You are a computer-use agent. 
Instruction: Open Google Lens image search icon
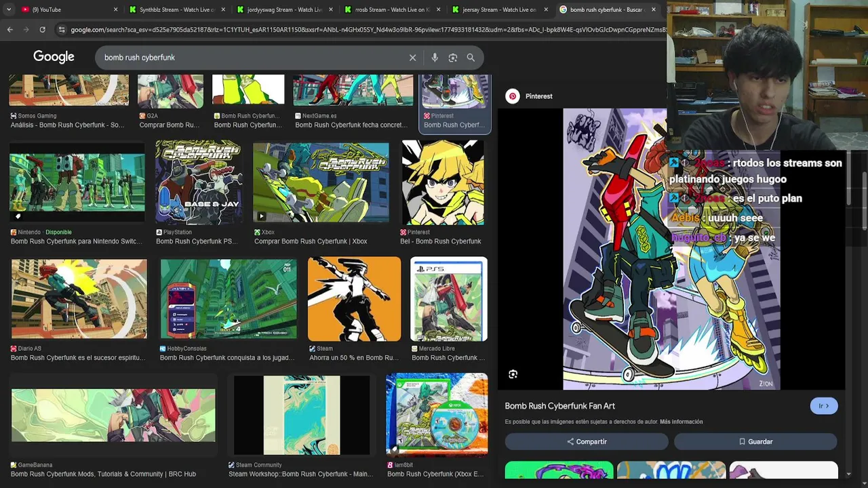point(453,58)
